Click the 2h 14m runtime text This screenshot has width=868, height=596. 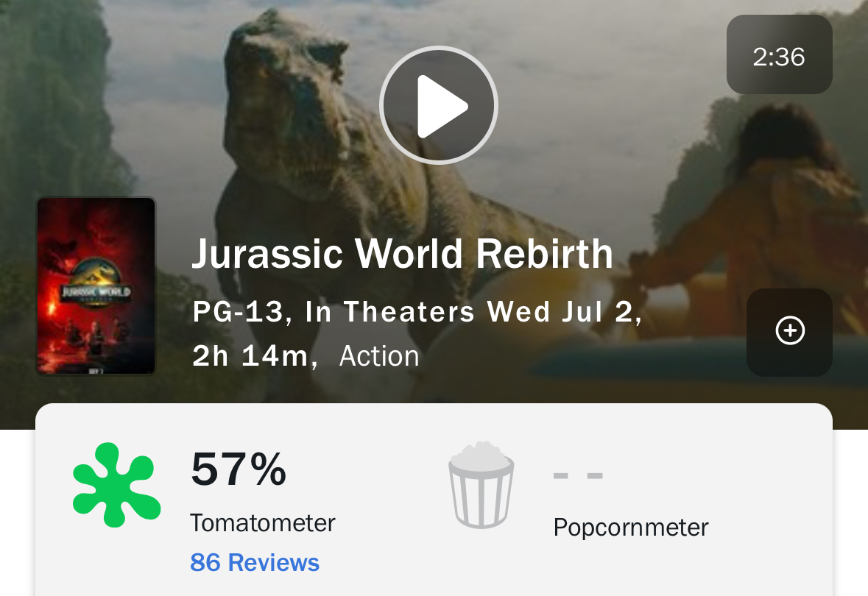(x=253, y=356)
